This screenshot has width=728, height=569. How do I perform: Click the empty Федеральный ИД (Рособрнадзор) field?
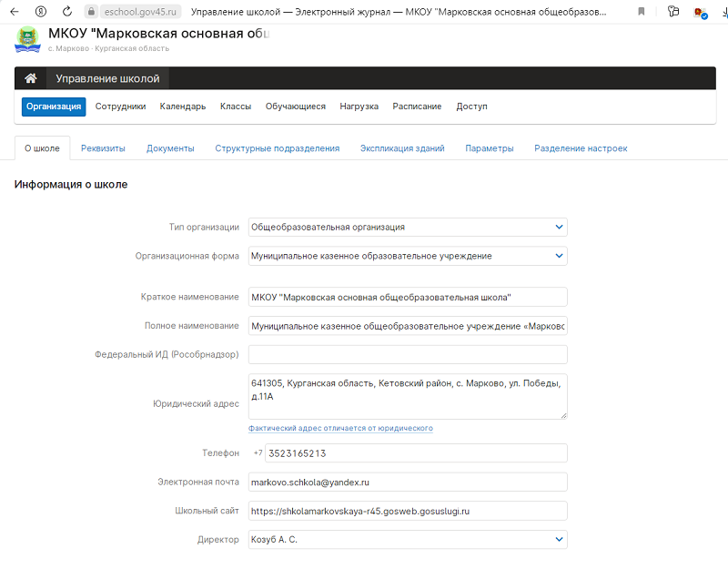(x=408, y=354)
